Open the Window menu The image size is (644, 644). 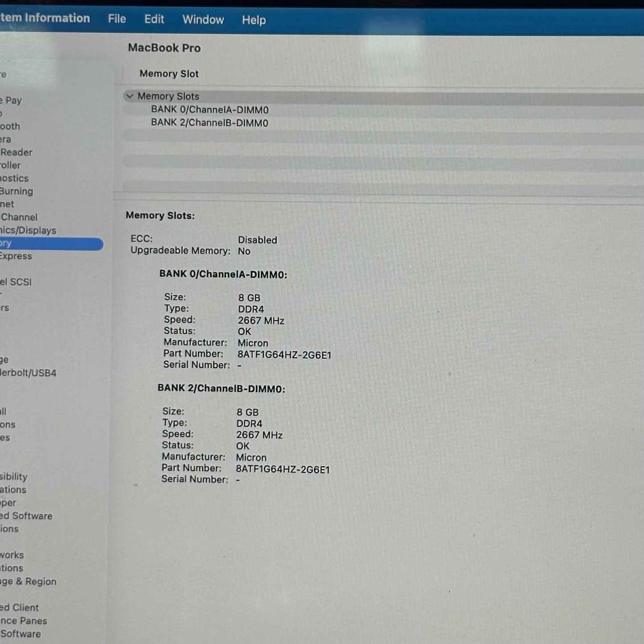203,20
